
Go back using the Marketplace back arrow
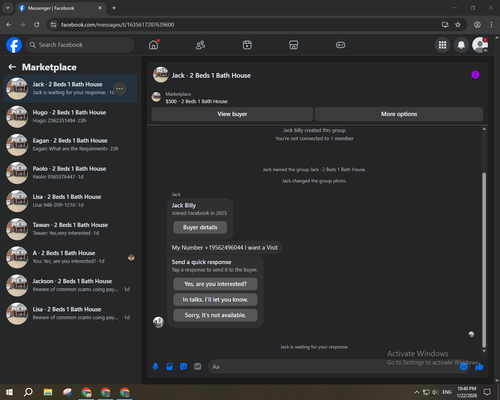12,67
